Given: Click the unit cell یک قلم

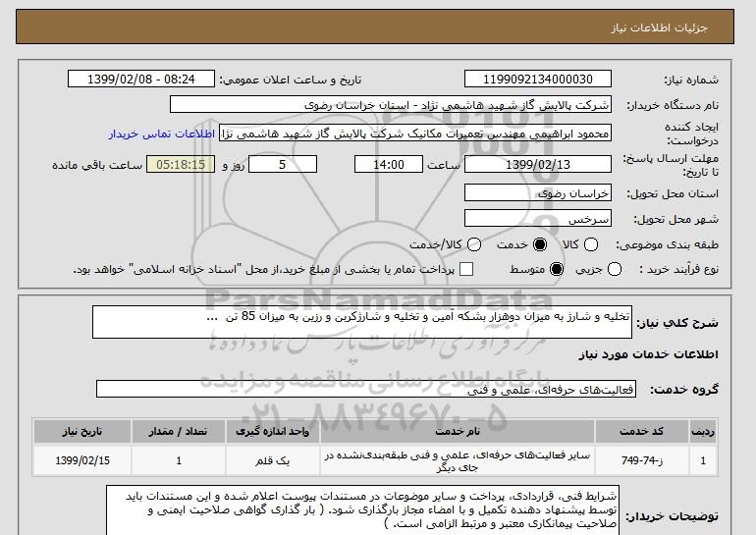Looking at the screenshot, I should tap(272, 460).
